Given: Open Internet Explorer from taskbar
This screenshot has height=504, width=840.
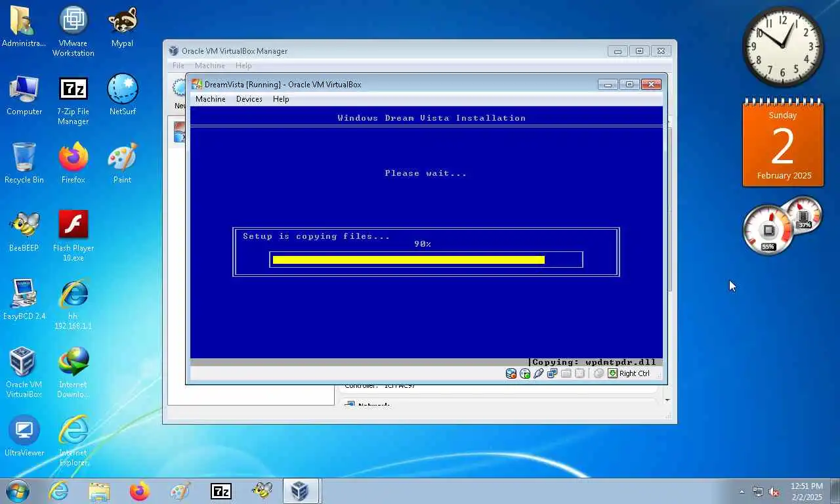Looking at the screenshot, I should coord(58,491).
